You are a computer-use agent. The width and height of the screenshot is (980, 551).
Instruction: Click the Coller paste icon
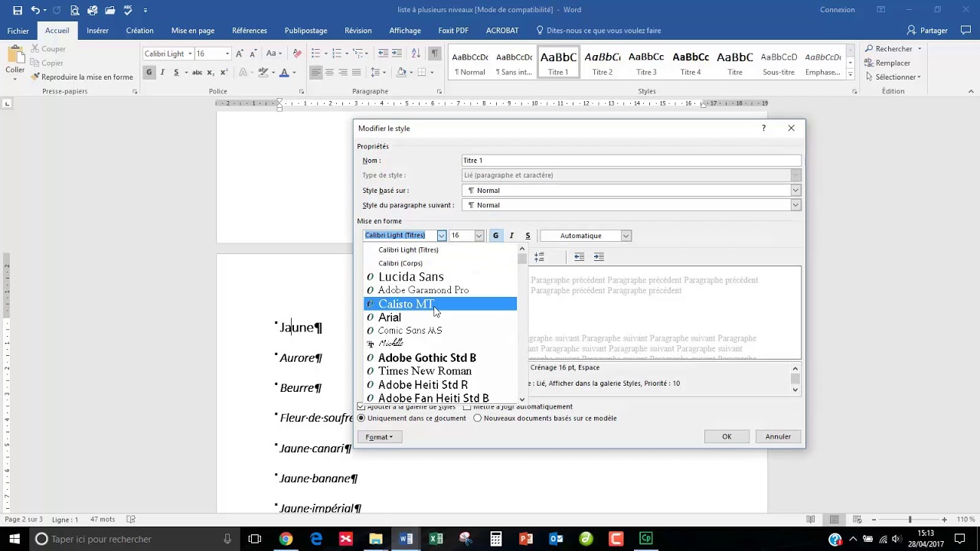tap(15, 56)
